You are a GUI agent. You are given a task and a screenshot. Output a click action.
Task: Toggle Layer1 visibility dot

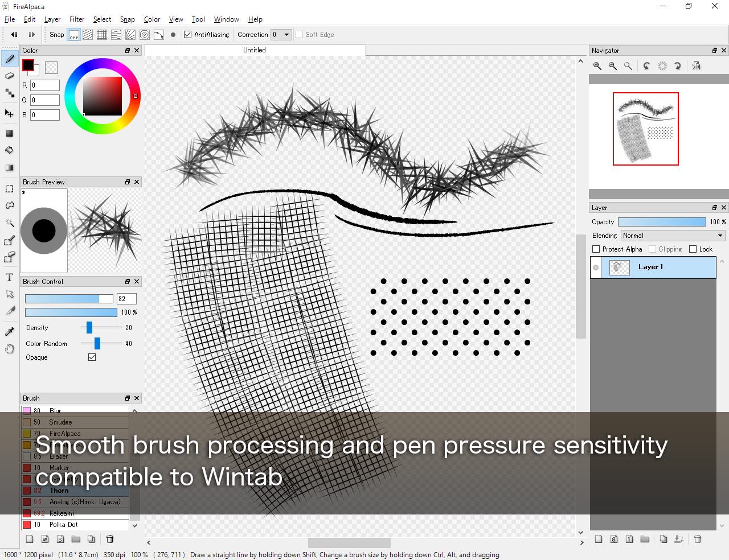coord(596,267)
